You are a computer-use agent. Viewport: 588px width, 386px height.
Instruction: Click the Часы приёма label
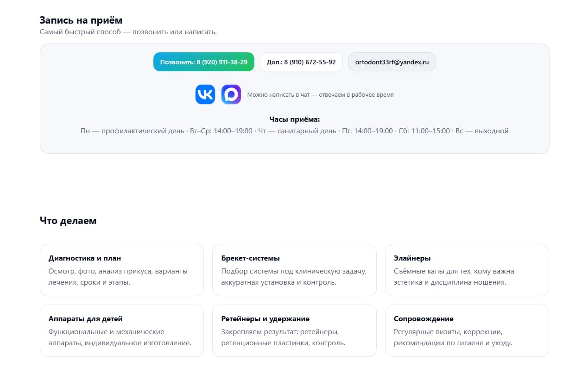294,119
